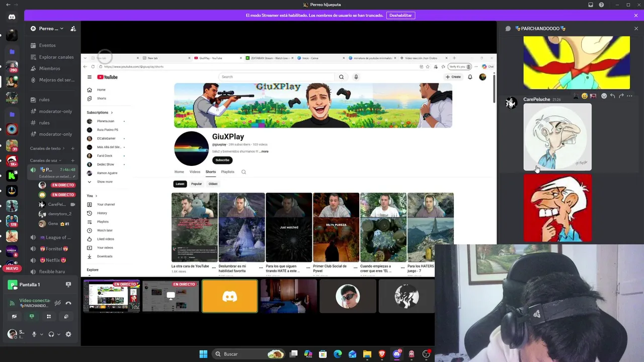Deafen headphones in user panel

51,334
